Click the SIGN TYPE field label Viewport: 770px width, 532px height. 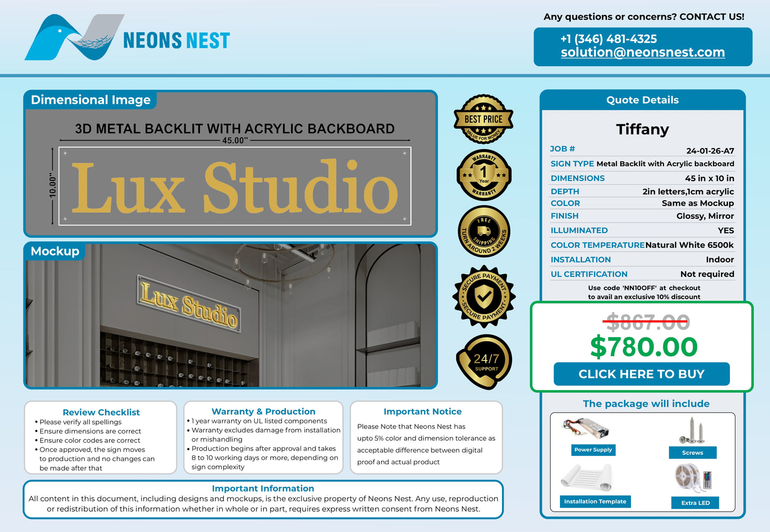tap(572, 164)
